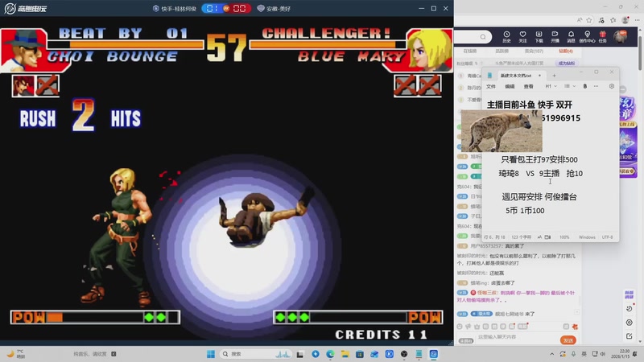Switch to the 钻粉 tab

[x=566, y=51]
